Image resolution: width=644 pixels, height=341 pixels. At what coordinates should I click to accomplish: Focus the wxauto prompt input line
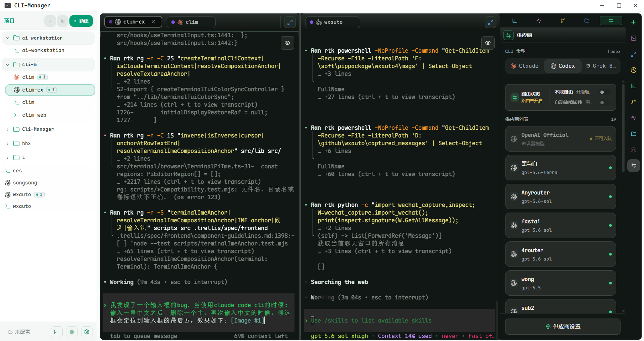click(399, 321)
